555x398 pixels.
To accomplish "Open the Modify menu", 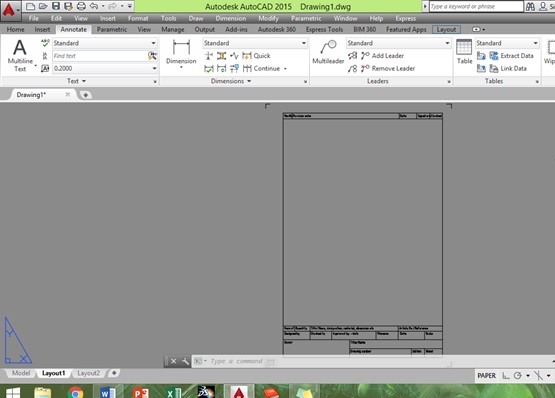I will pos(268,18).
